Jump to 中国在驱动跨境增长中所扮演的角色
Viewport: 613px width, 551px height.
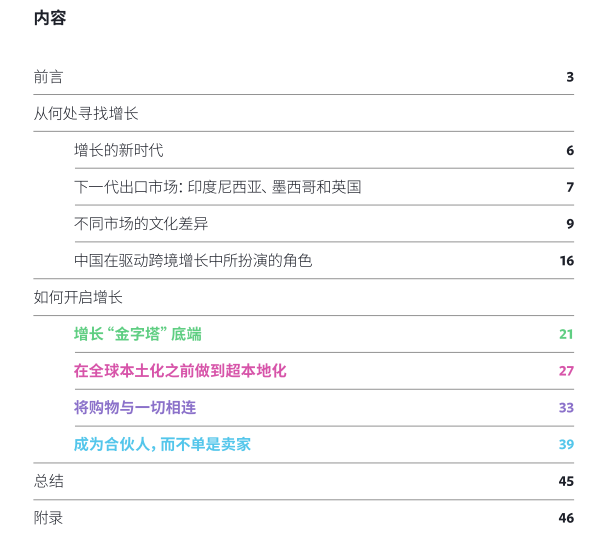pos(193,261)
